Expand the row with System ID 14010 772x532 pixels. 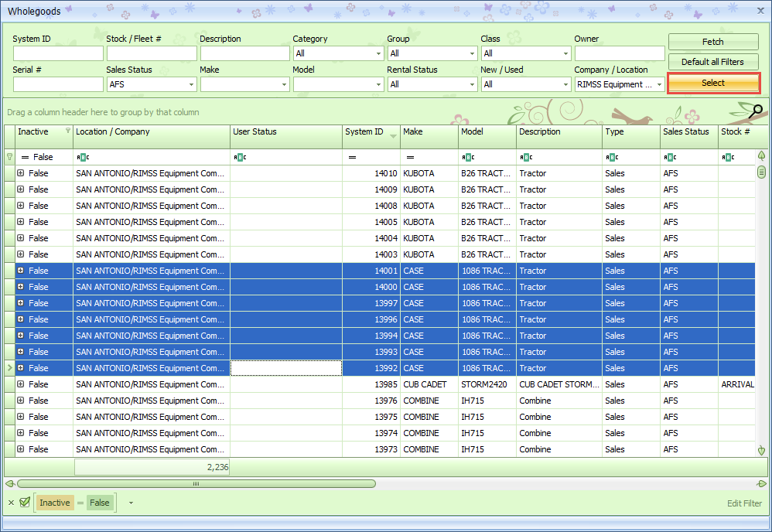tap(21, 173)
